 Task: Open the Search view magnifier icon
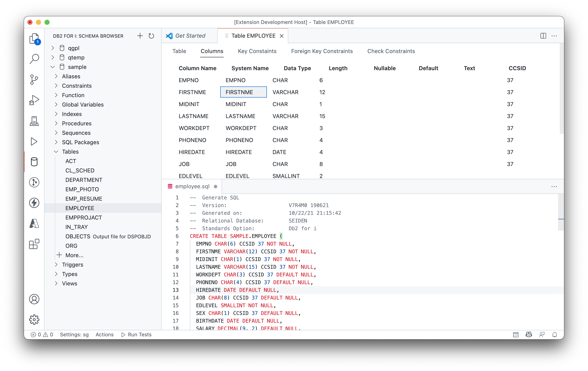(34, 59)
